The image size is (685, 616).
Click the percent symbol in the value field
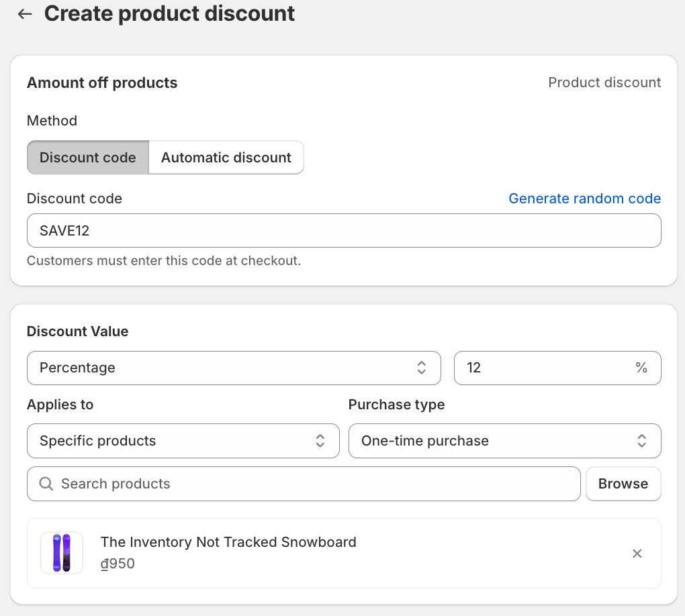(641, 368)
